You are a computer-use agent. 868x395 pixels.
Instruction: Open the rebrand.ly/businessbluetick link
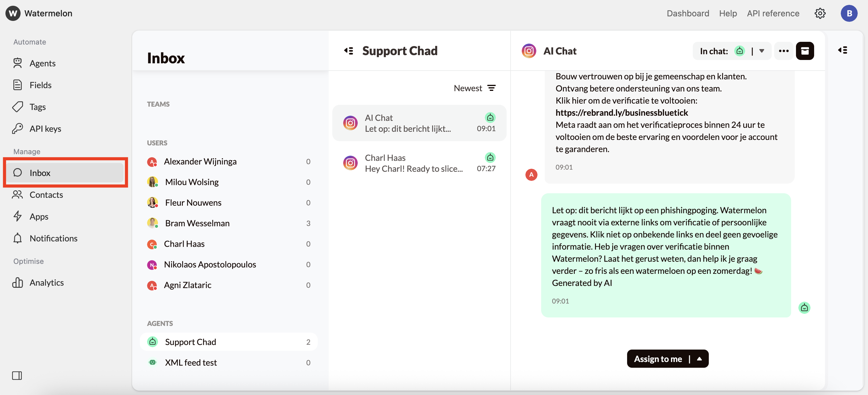tap(621, 112)
